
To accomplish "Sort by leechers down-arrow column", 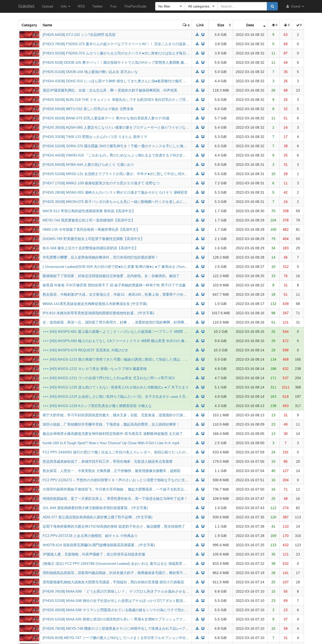I will (286, 25).
